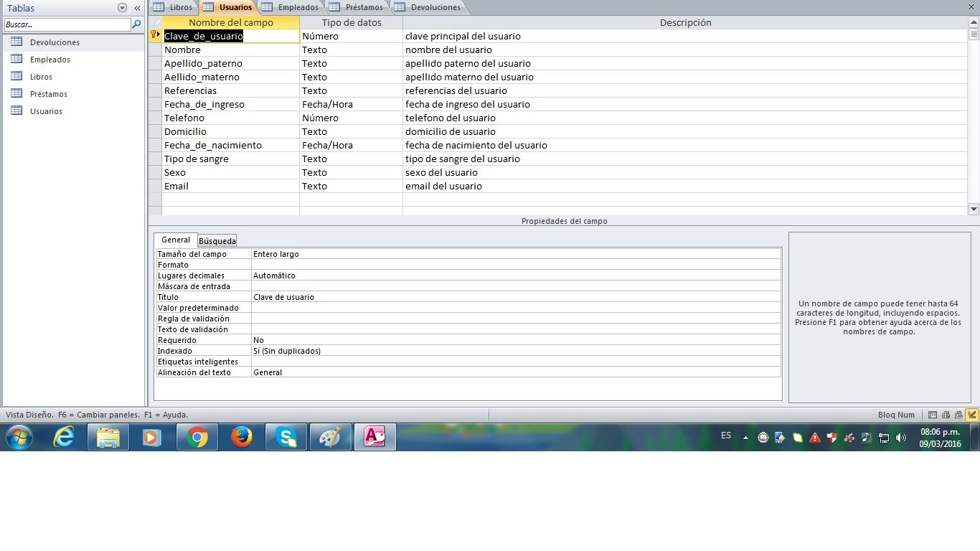
Task: Select the Design view status bar icon
Action: click(x=972, y=415)
